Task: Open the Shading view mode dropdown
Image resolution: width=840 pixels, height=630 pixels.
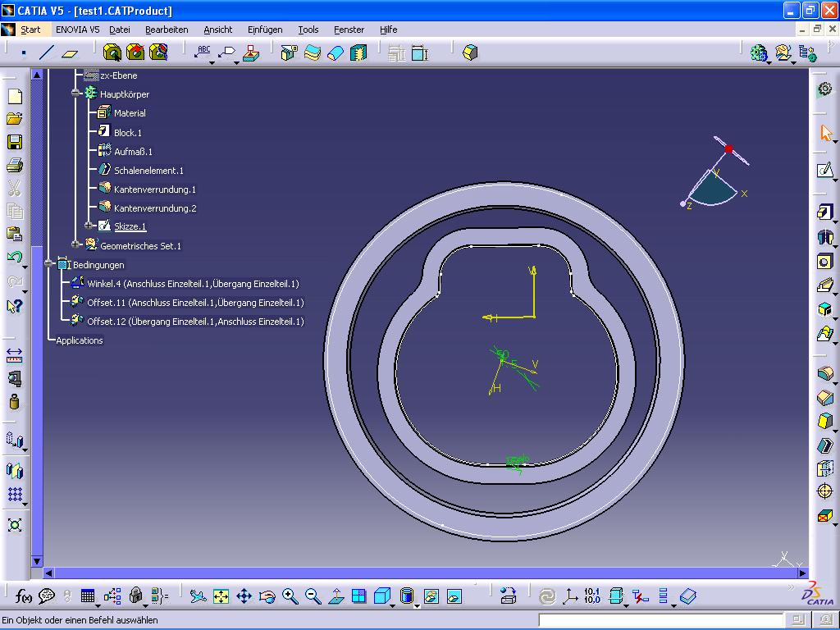Action: tap(416, 605)
